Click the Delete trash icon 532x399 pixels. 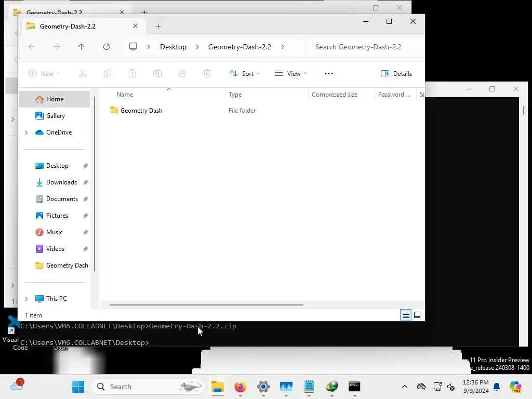[x=207, y=73]
